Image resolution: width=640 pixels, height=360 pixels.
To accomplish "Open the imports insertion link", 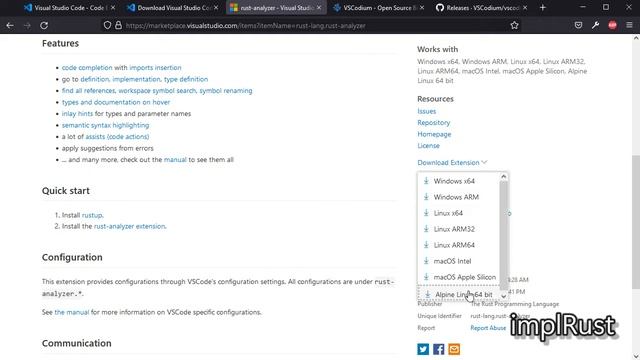I will (x=155, y=67).
